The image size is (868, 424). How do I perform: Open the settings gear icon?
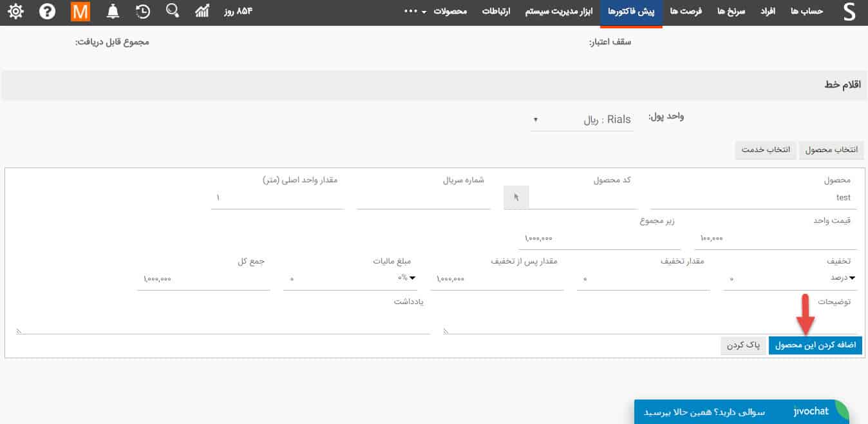(15, 12)
